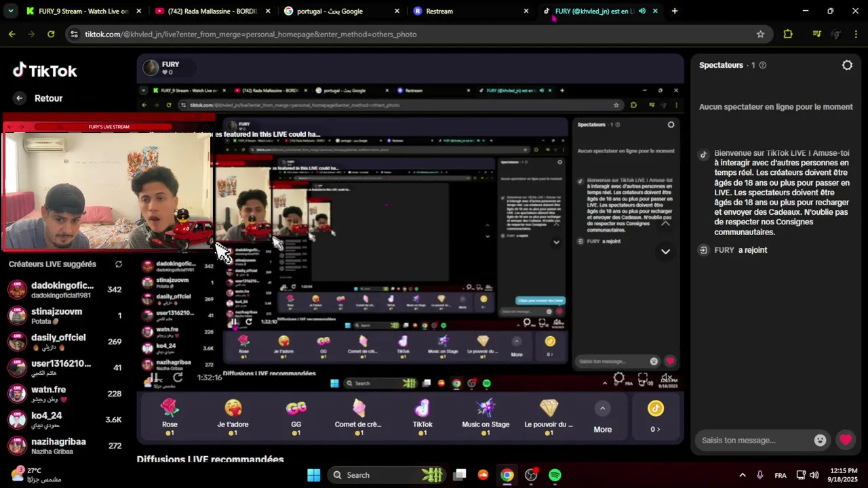868x488 pixels.
Task: Send the Le pouvoir du ... gift
Action: coord(549,417)
